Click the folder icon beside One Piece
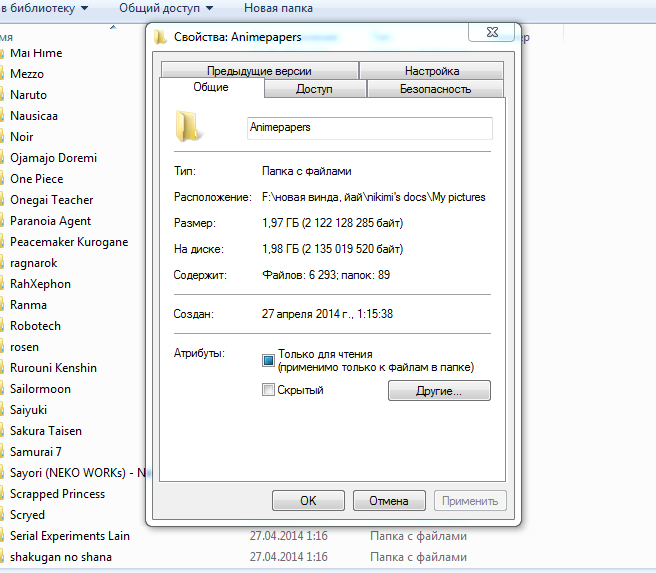 coord(3,179)
